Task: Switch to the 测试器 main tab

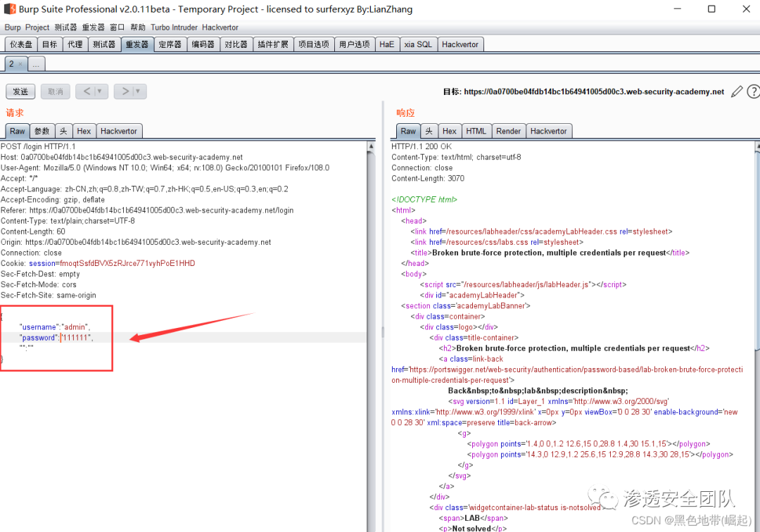Action: [104, 44]
